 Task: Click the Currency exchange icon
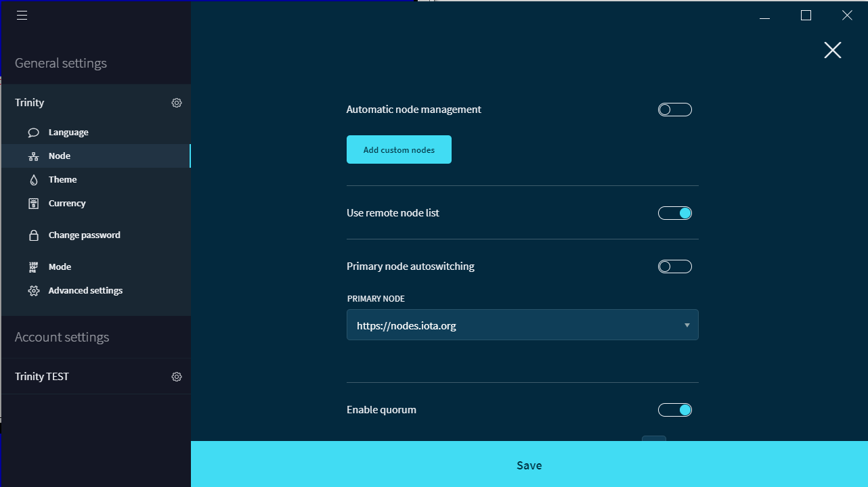click(x=32, y=203)
